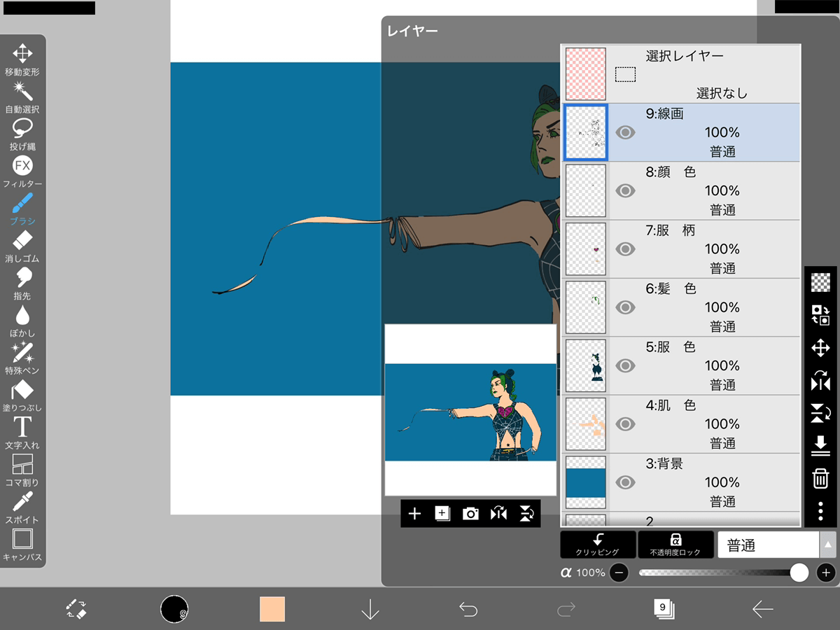Select the スポイト eyedropper tool
The image size is (840, 630).
[22, 507]
